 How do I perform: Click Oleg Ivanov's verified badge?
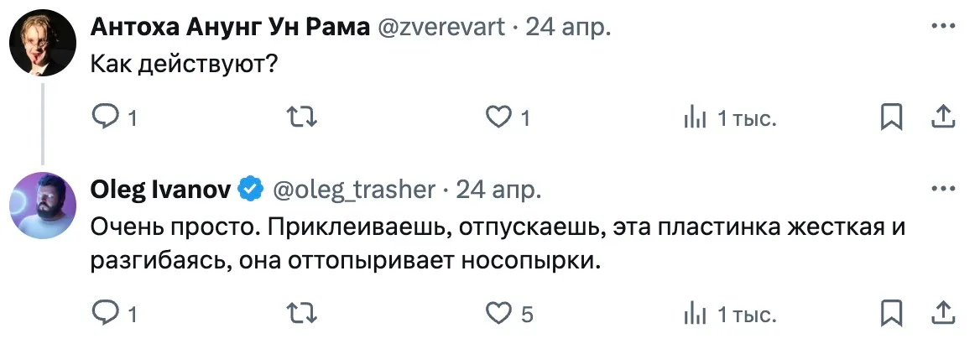point(250,190)
